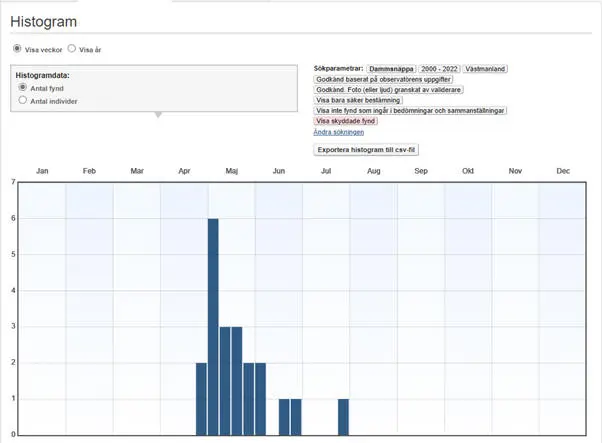The image size is (602, 443).
Task: Click the 'Västmanland' region tag
Action: point(486,68)
